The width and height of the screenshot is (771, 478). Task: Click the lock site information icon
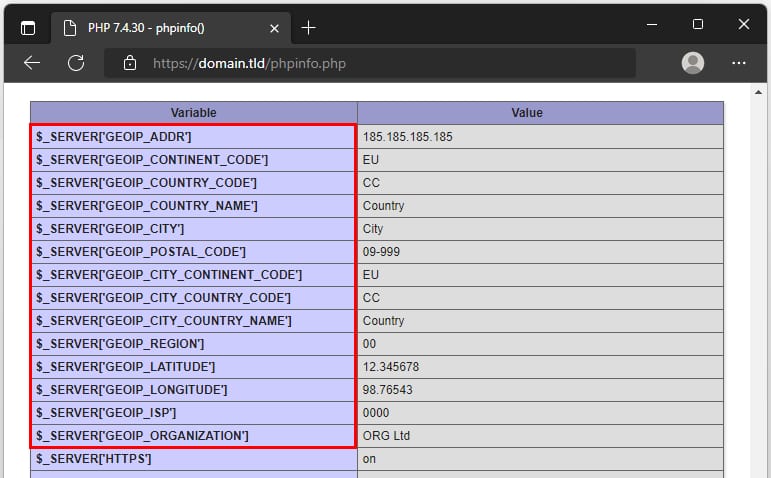tap(129, 63)
